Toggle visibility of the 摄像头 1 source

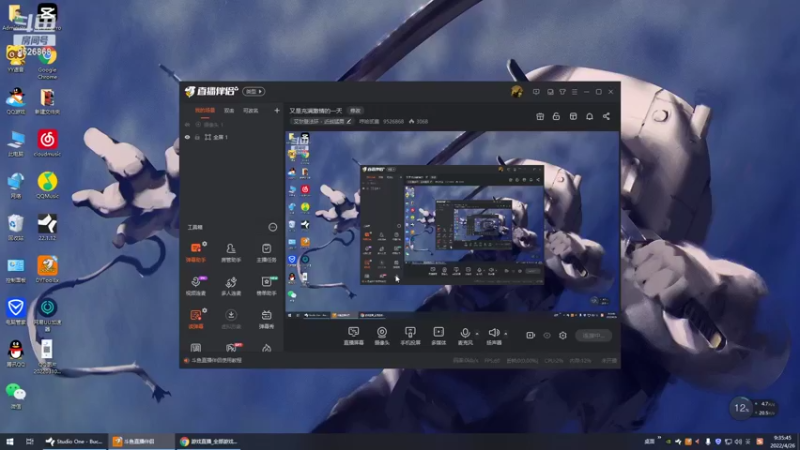click(187, 124)
